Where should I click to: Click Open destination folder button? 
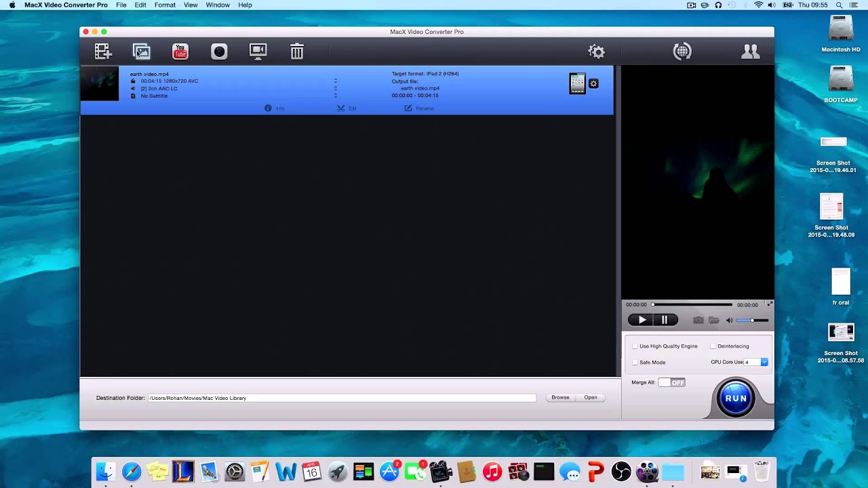(591, 398)
